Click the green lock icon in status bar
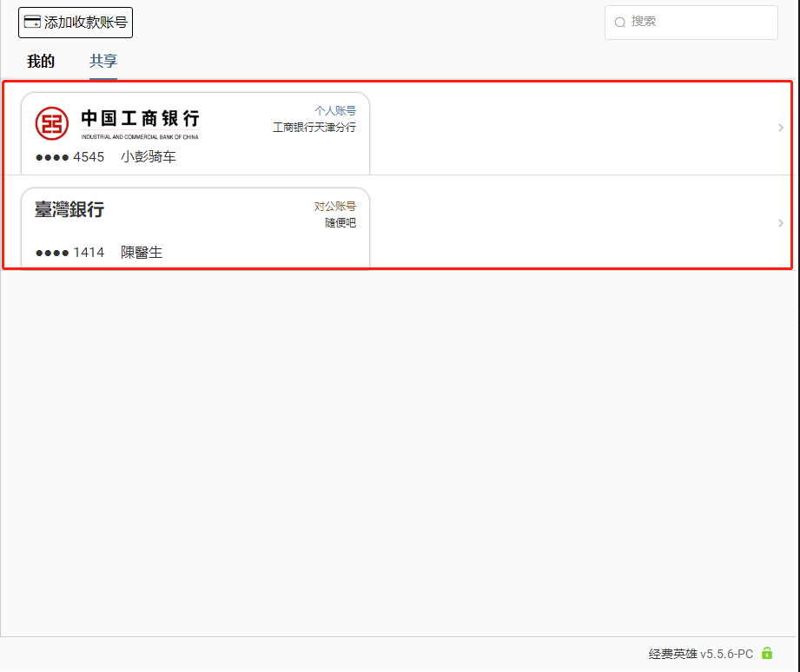This screenshot has height=672, width=800. [767, 653]
